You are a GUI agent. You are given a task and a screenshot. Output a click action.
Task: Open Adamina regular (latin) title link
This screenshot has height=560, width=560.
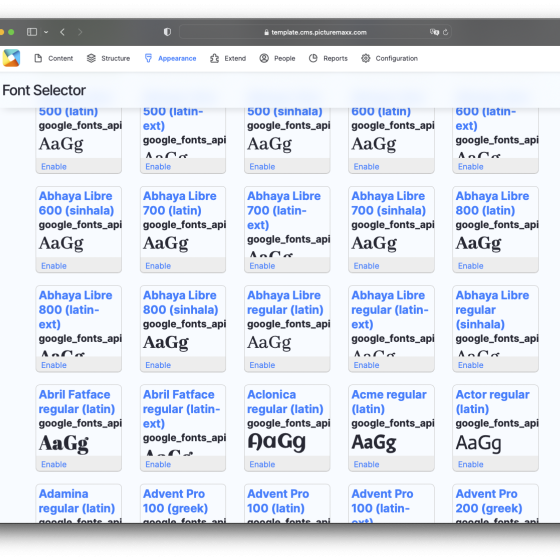(77, 501)
